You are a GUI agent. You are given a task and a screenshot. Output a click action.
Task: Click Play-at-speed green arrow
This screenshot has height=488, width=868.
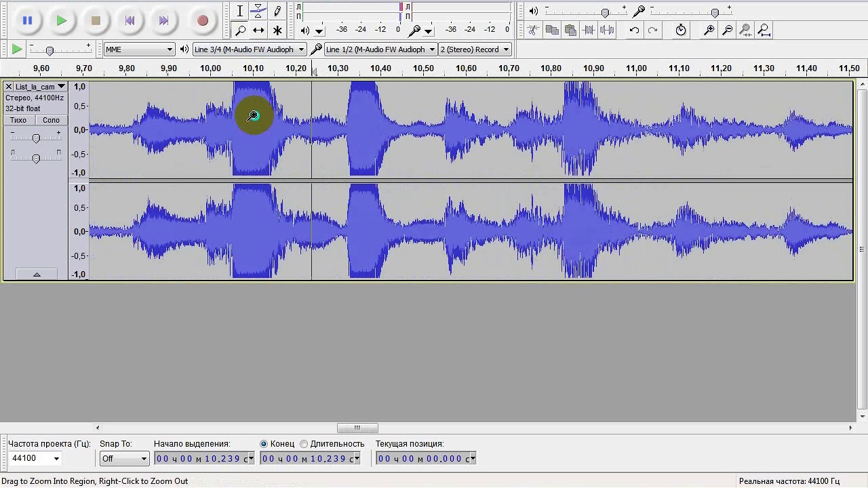[x=17, y=49]
